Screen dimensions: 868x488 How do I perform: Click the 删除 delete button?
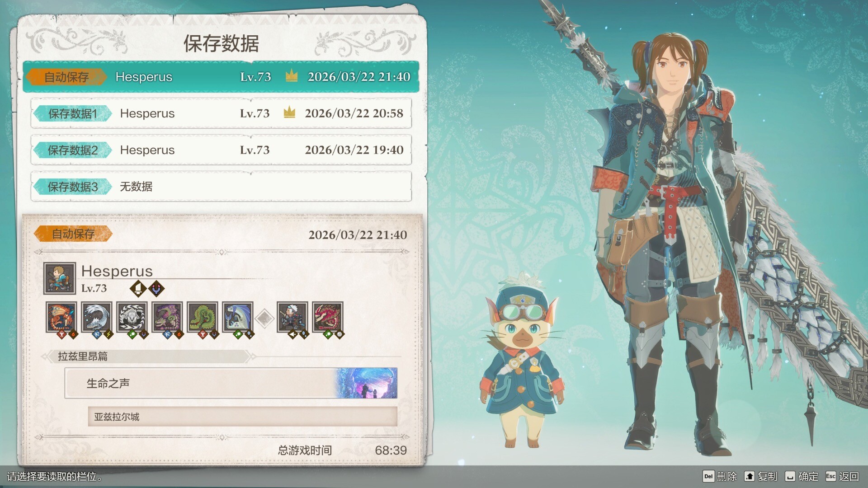pos(720,476)
